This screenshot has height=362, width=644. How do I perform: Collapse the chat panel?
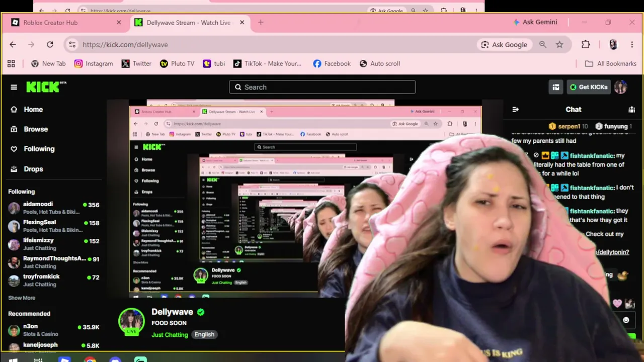tap(515, 109)
